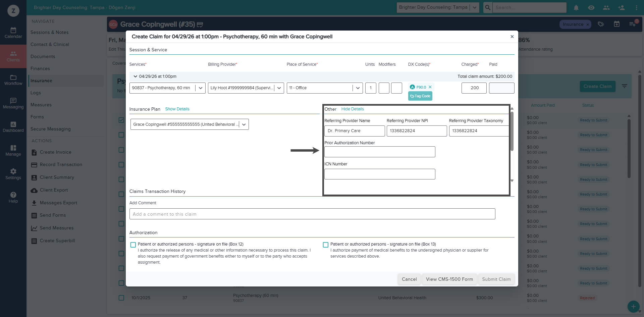The image size is (644, 317).
Task: Toggle the checkbox on the 10/1/2025 claim row
Action: point(121,298)
